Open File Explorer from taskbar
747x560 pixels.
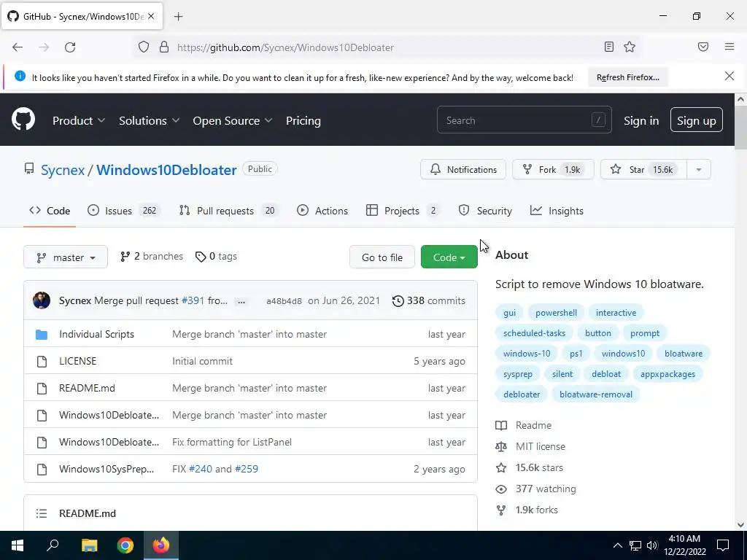click(89, 545)
